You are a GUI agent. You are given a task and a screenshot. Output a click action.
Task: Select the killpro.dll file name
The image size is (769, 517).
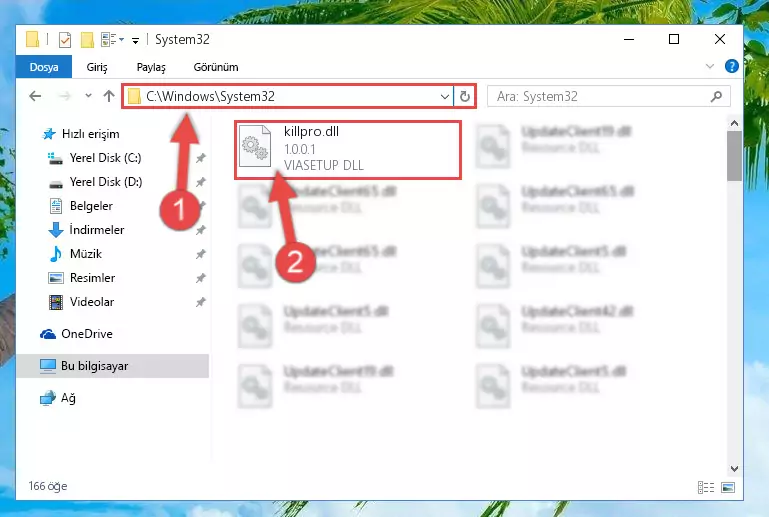click(x=311, y=131)
